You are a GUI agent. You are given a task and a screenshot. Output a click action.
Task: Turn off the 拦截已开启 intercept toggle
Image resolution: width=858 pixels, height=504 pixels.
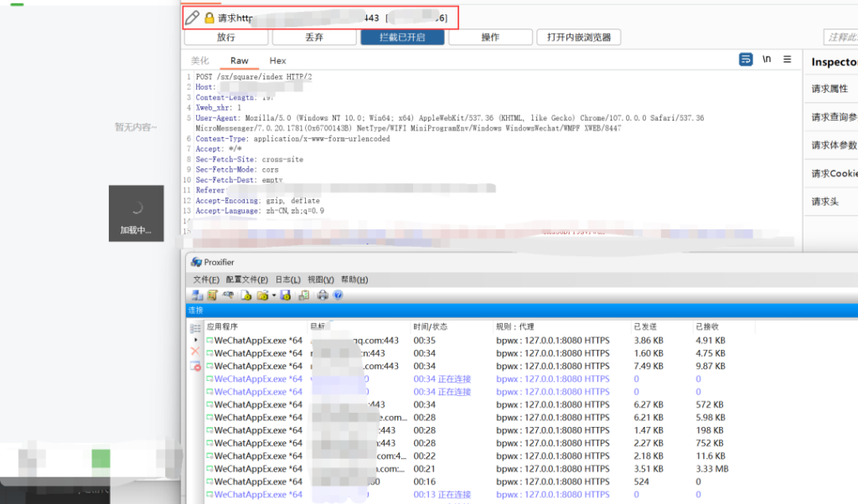tap(402, 37)
